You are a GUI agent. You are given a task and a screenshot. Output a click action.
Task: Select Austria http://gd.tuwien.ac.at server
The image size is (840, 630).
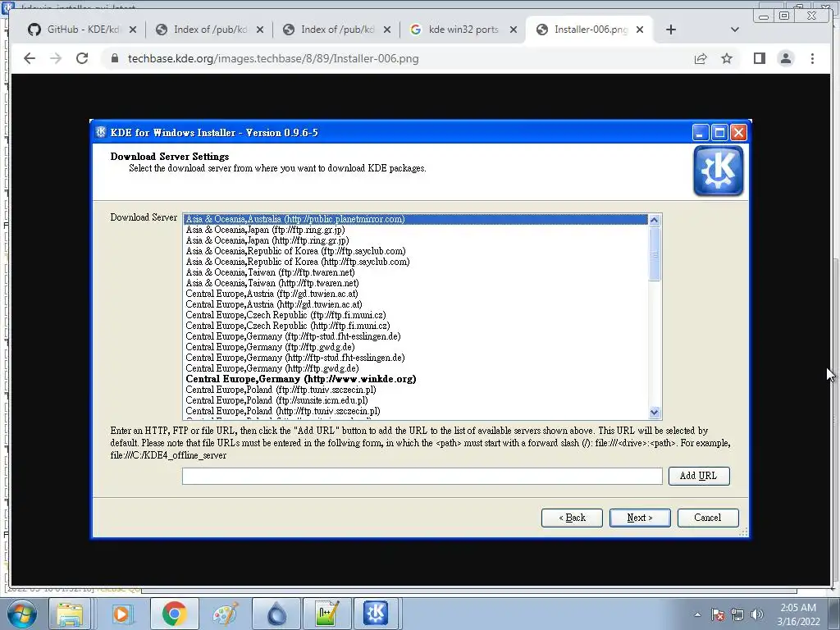pos(415,304)
